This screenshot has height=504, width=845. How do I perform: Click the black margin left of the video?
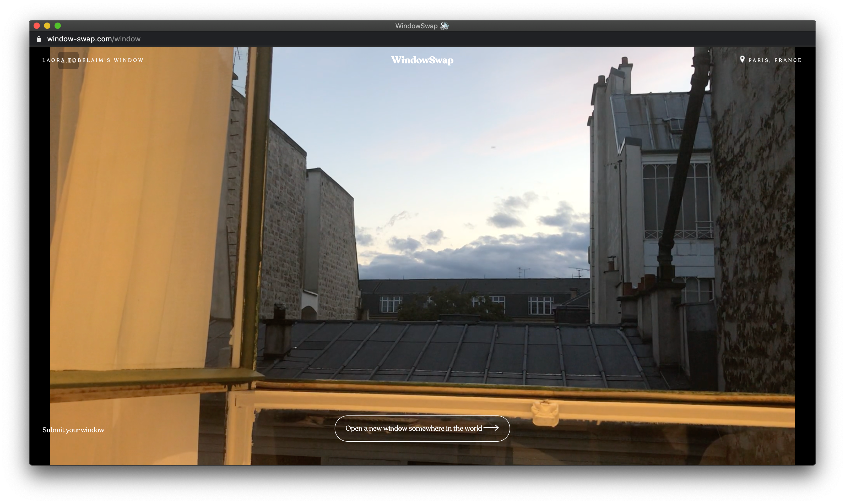click(x=40, y=238)
